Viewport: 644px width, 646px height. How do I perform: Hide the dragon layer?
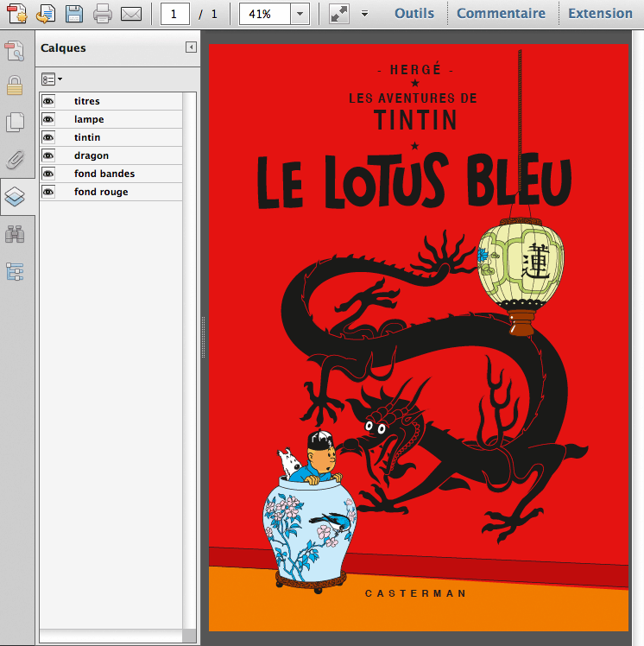pyautogui.click(x=48, y=155)
